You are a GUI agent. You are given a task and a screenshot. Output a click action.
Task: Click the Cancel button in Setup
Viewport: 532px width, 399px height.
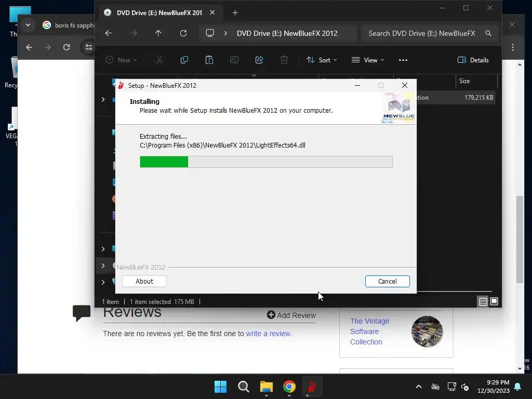point(387,281)
